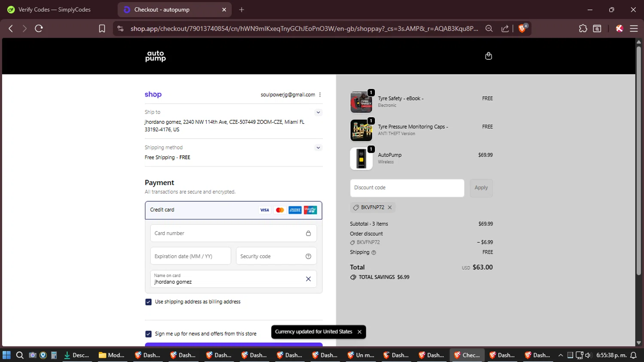Open zoom control in address bar
This screenshot has width=644, height=362.
pyautogui.click(x=489, y=28)
